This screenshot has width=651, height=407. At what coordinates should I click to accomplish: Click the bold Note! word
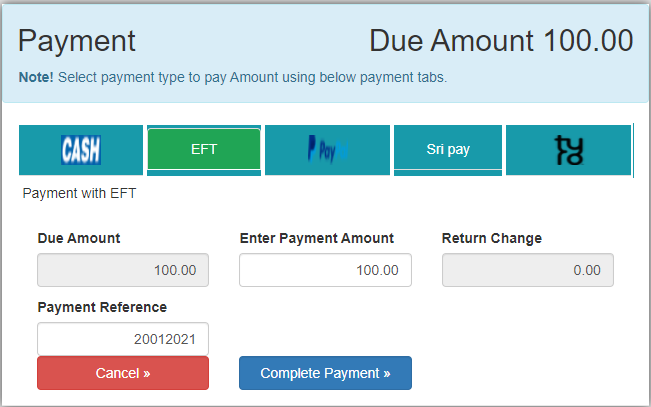tap(35, 77)
